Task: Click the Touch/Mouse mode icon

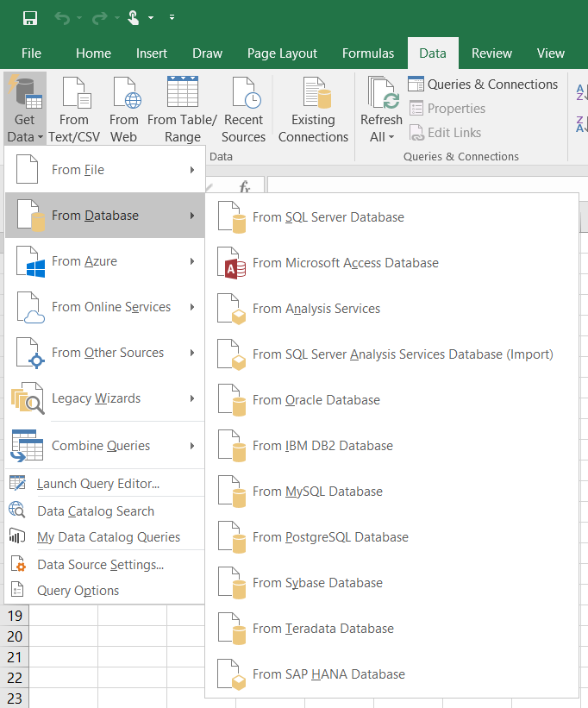Action: (x=133, y=18)
